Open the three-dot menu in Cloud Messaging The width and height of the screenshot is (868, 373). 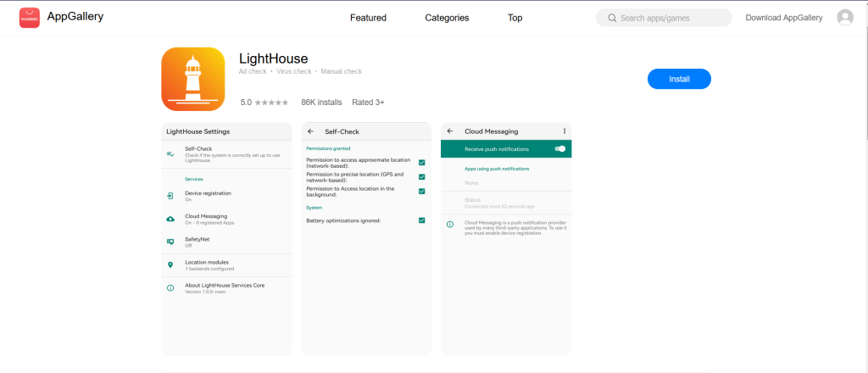point(564,131)
